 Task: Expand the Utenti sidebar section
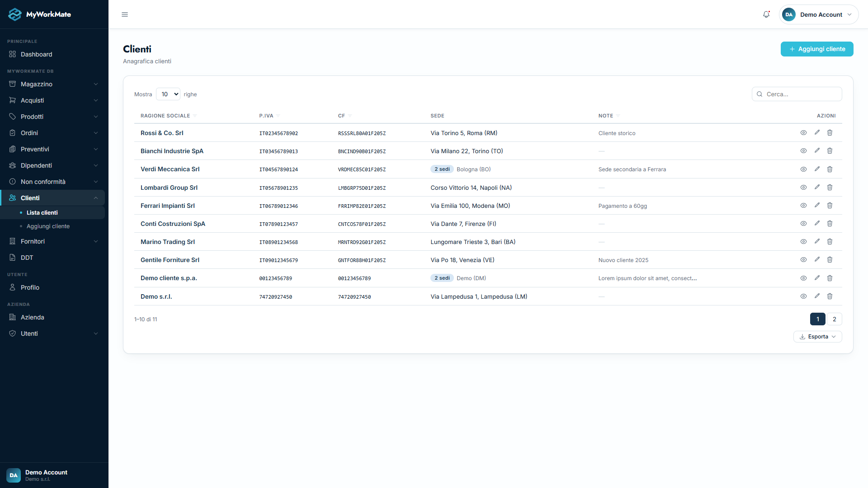coord(53,333)
